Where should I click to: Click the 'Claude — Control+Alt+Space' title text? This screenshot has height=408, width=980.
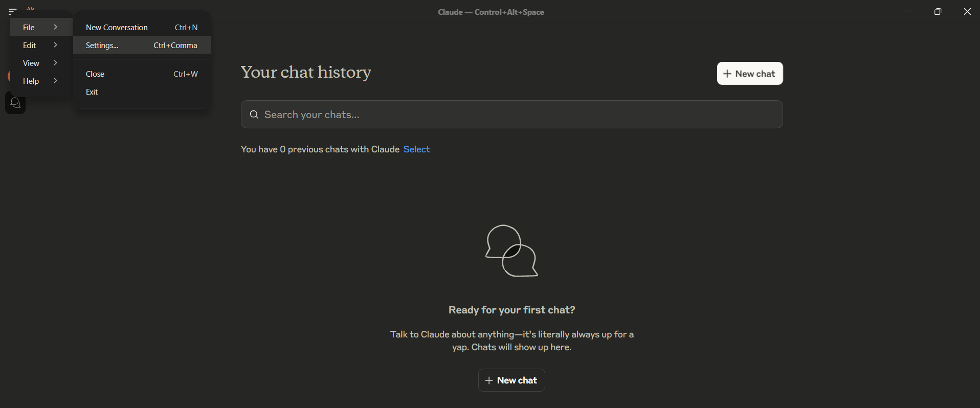tap(491, 12)
